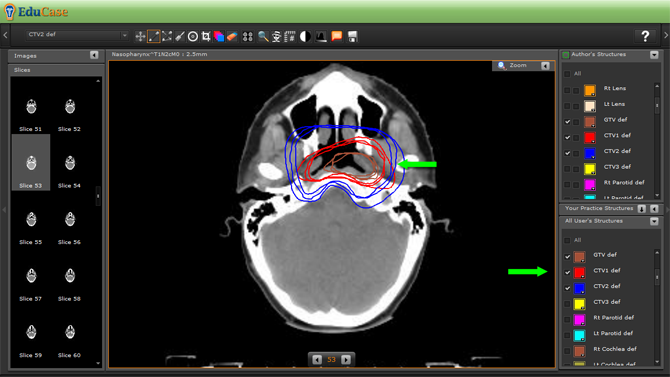Select the crop tool icon
Screen dimensions: 670x377
pyautogui.click(x=206, y=36)
